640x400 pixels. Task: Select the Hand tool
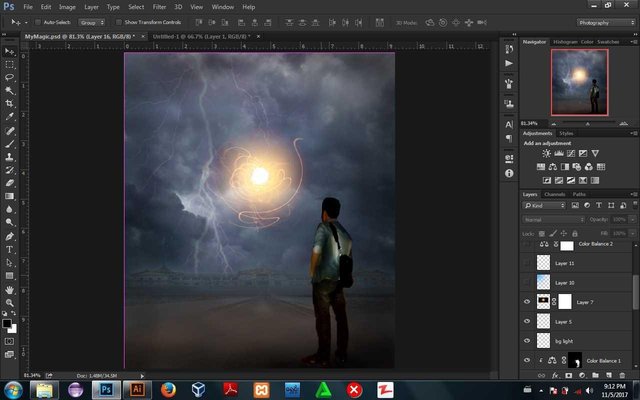(10, 288)
